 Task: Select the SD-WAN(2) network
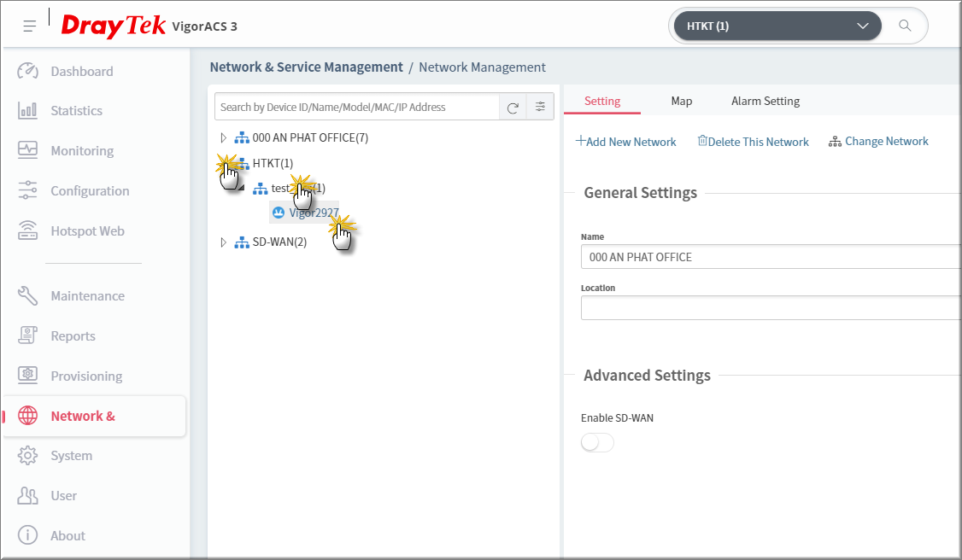coord(279,242)
